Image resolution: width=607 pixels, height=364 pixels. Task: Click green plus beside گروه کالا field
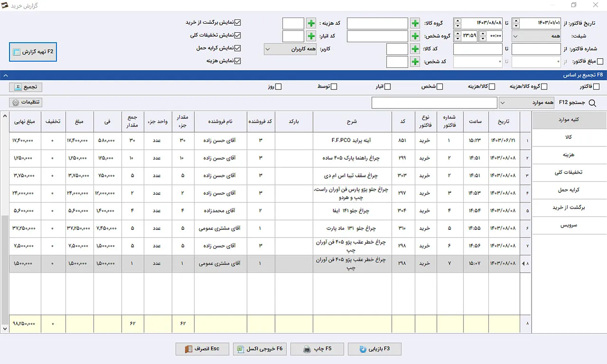415,23
